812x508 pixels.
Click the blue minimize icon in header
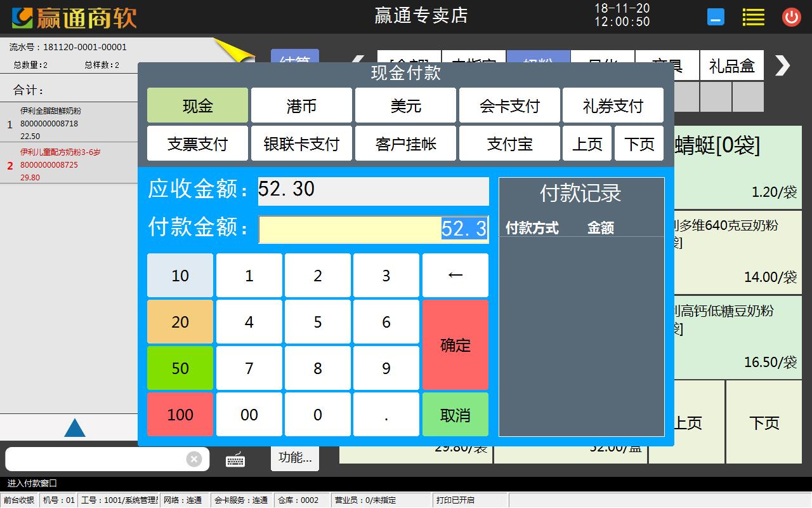coord(716,17)
